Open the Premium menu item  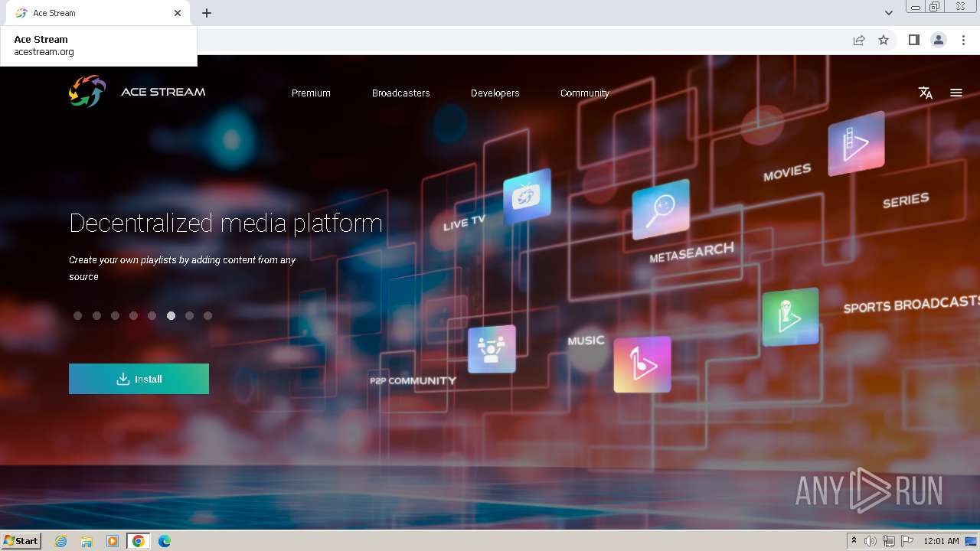coord(311,93)
